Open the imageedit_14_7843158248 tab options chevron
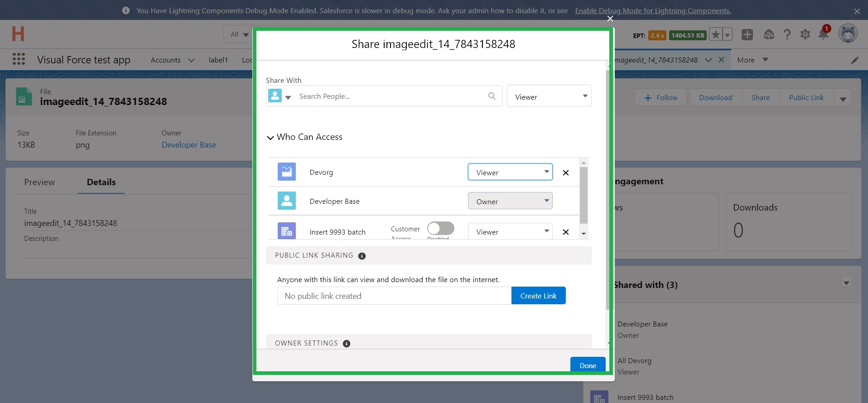Image resolution: width=868 pixels, height=403 pixels. pyautogui.click(x=709, y=60)
